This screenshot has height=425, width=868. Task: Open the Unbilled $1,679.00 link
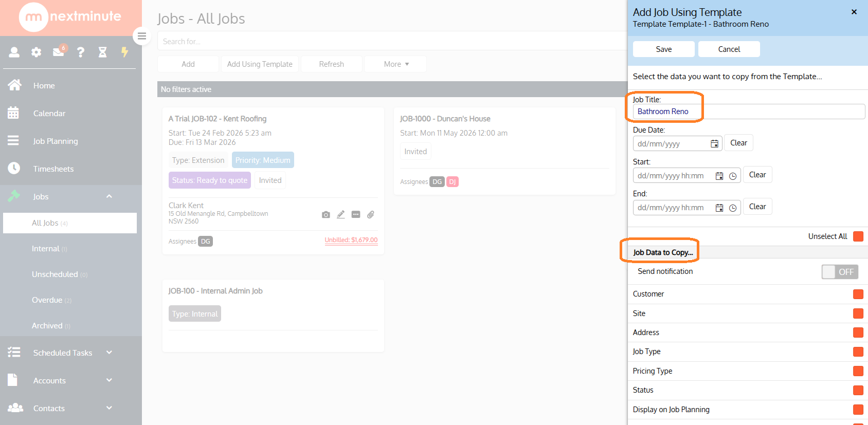tap(351, 240)
